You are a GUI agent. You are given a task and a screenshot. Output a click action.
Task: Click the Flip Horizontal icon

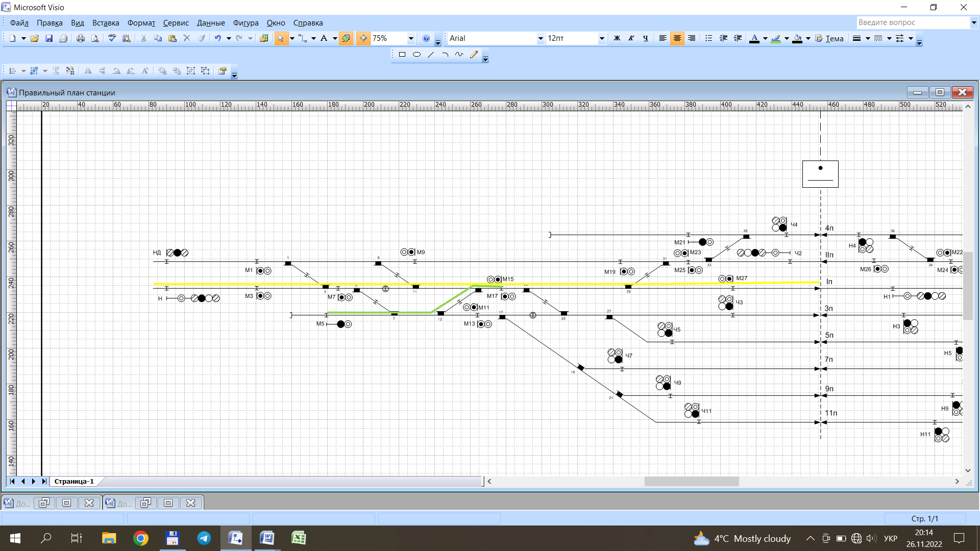click(88, 71)
